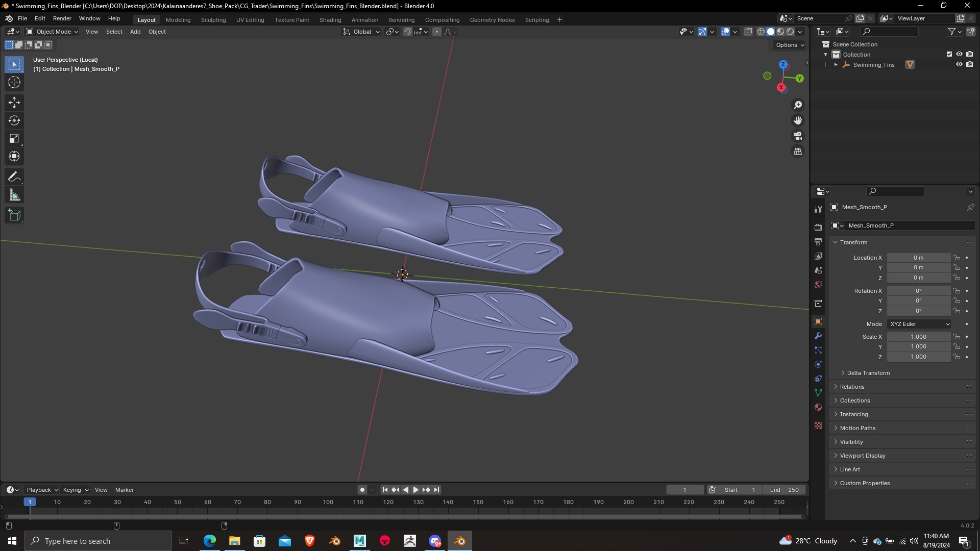Click the End frame field
Screen dimensions: 980x551
click(785, 490)
